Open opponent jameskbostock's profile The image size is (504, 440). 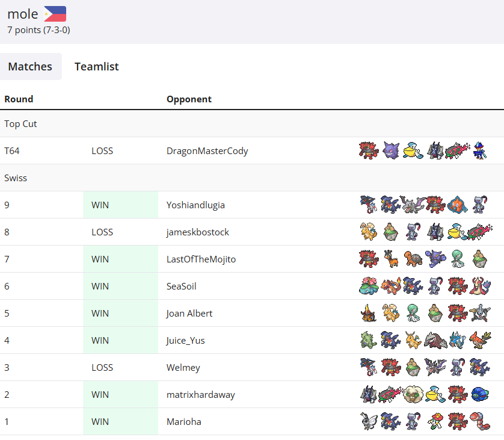tap(198, 232)
